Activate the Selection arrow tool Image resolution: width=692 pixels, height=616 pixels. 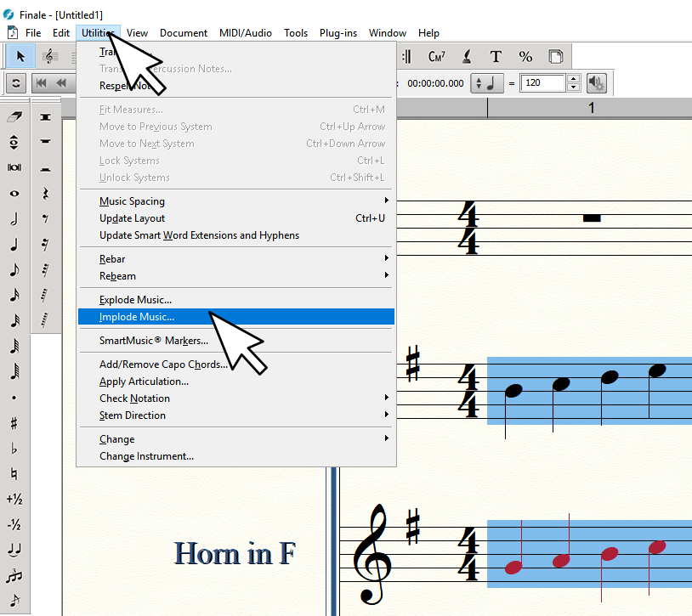click(x=20, y=57)
